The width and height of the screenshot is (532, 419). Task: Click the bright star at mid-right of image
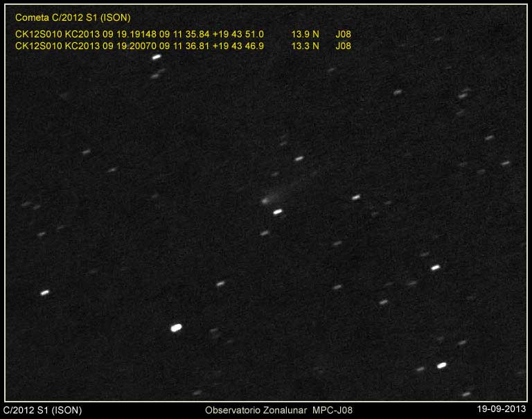[435, 267]
